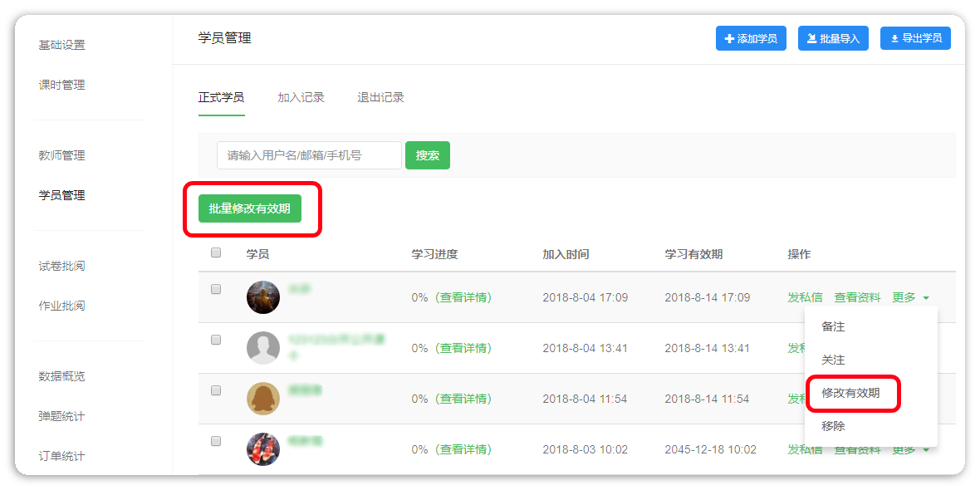Image resolution: width=980 pixels, height=490 pixels.
Task: Click the gray default avatar in second row
Action: click(263, 348)
